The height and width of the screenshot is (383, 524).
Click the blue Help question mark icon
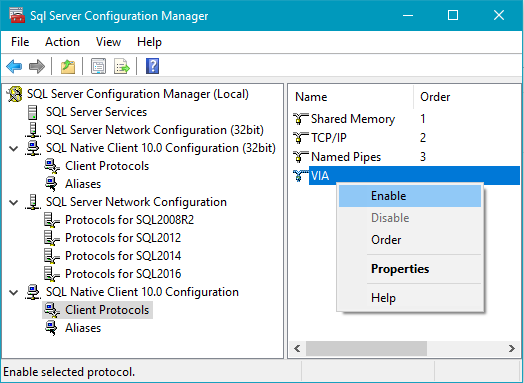point(152,66)
